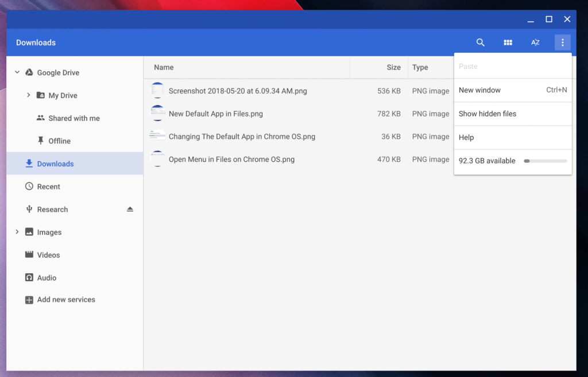Select the Videos section icon
This screenshot has height=377, width=588.
tap(29, 255)
